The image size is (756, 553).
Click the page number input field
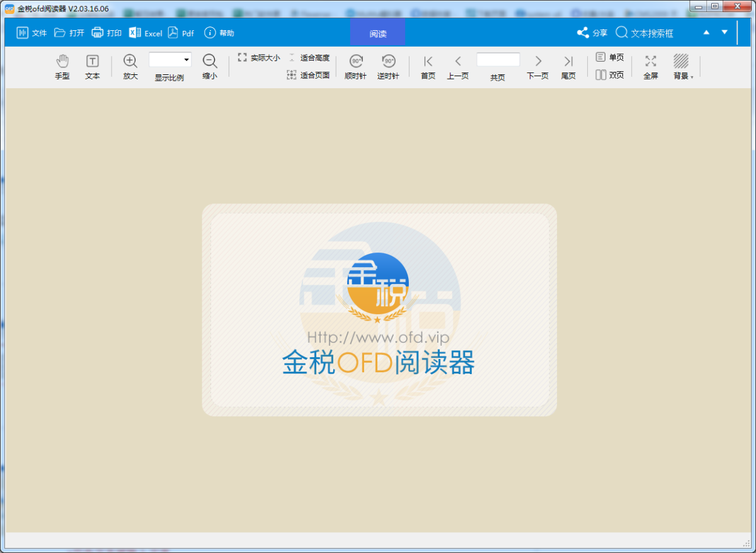[x=498, y=60]
